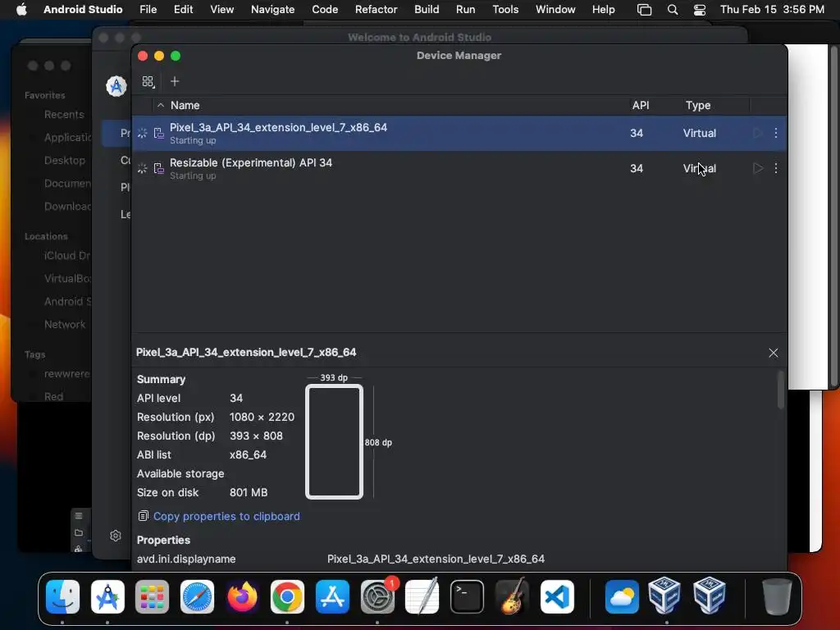This screenshot has width=840, height=630.
Task: Start the Pixel_3a_API_34 virtual device
Action: click(757, 133)
